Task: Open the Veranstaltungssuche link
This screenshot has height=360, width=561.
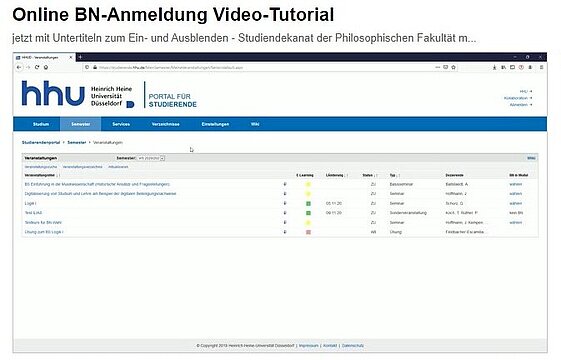Action: click(41, 167)
